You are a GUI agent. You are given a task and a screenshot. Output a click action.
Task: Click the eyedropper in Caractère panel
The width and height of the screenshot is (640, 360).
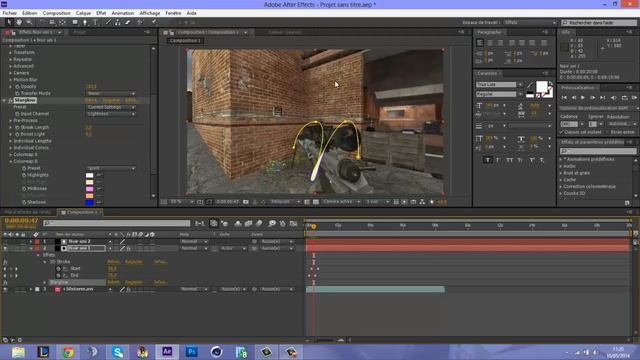click(x=530, y=85)
